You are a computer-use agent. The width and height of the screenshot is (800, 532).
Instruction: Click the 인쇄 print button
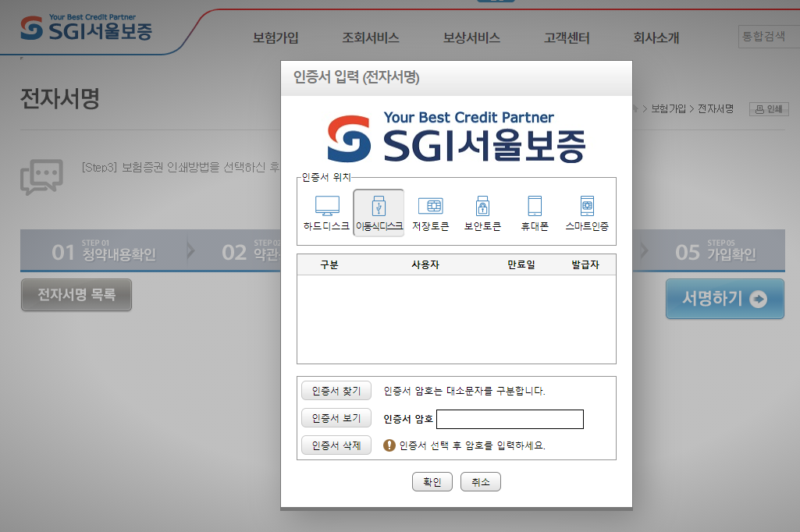(769, 109)
